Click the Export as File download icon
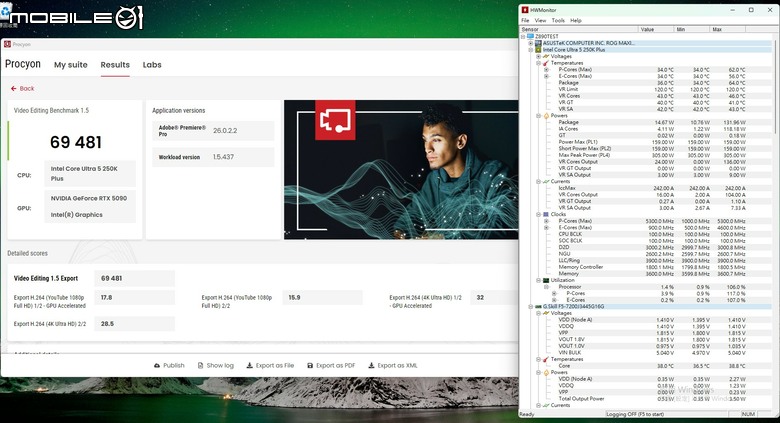 click(x=250, y=365)
